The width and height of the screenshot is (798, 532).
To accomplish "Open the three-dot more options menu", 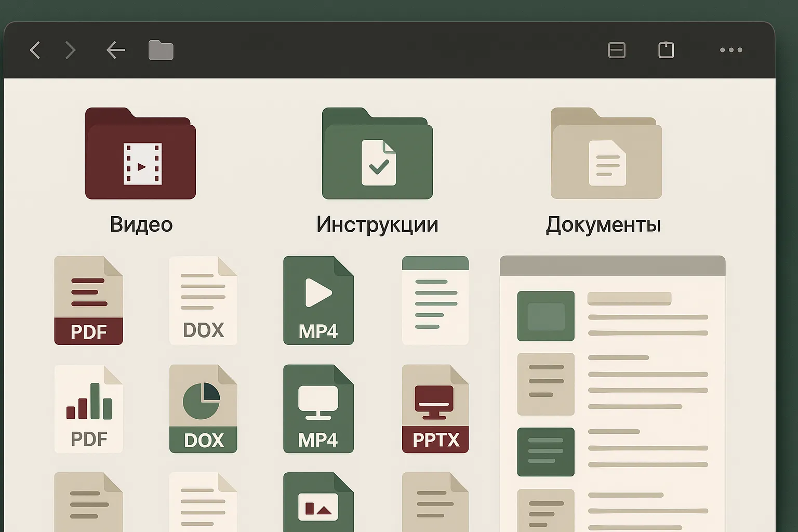I will click(x=731, y=50).
